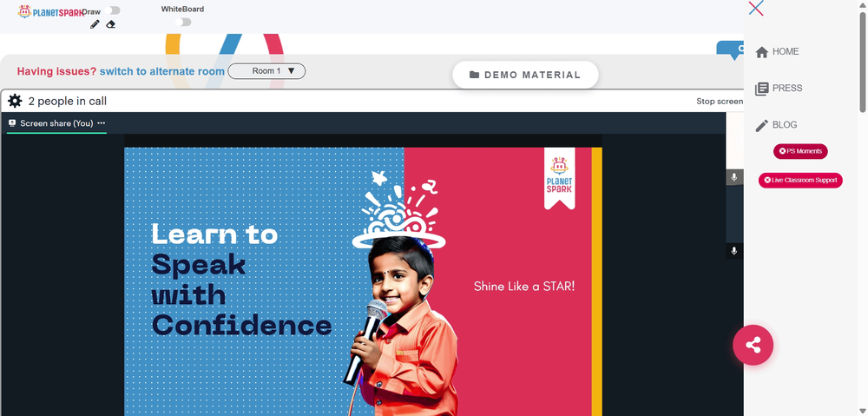Click the upper microphone icon
Image resolution: width=868 pixels, height=416 pixels.
click(734, 177)
